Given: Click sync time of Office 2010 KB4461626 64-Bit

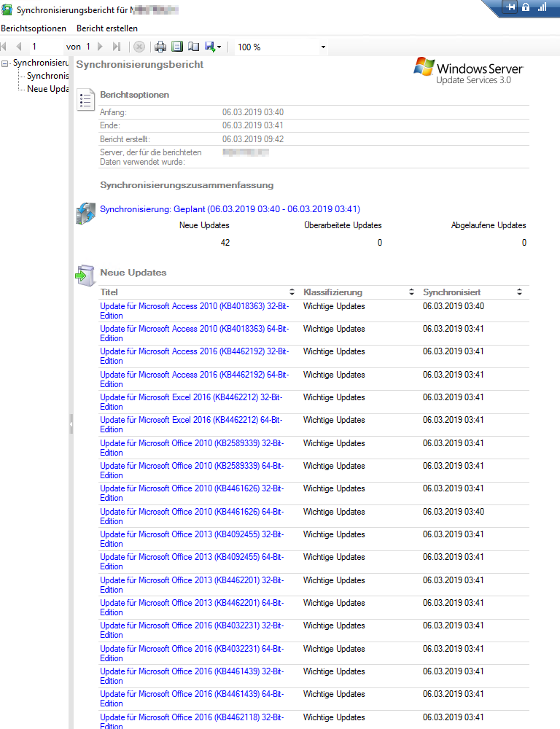Looking at the screenshot, I should 454,512.
